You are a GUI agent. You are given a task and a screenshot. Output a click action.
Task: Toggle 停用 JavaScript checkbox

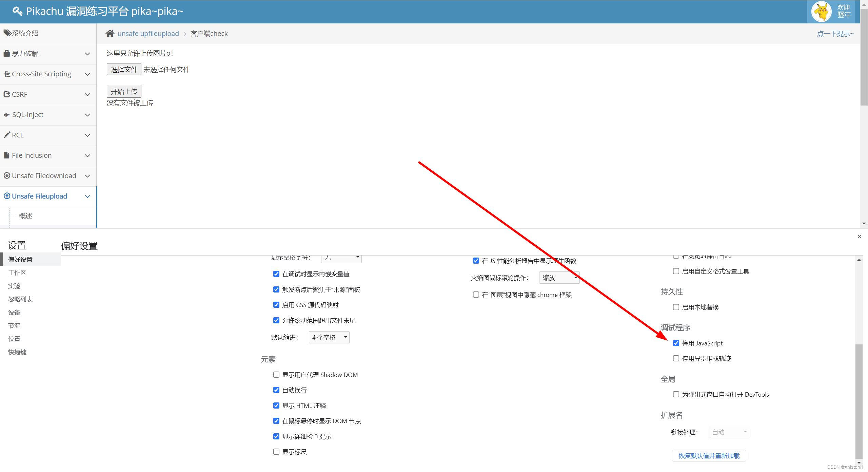676,343
